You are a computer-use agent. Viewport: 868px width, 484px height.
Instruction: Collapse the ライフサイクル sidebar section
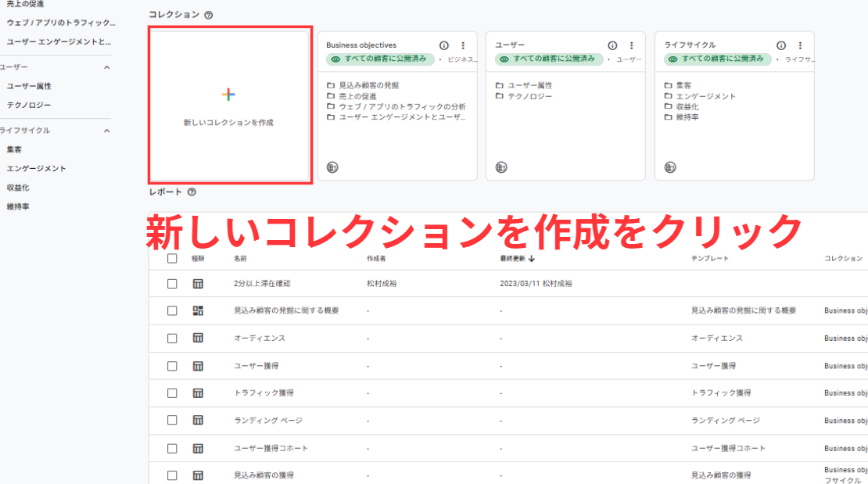[107, 131]
